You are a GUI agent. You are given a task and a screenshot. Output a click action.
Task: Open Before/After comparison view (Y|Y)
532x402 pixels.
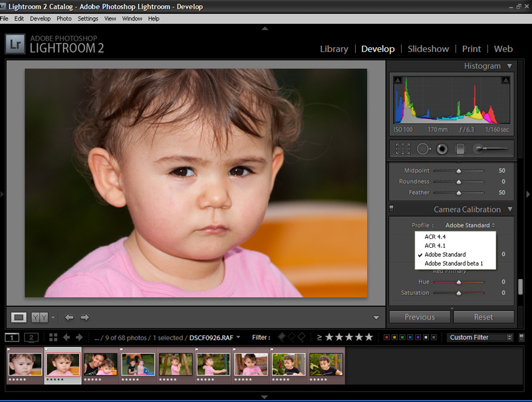39,318
